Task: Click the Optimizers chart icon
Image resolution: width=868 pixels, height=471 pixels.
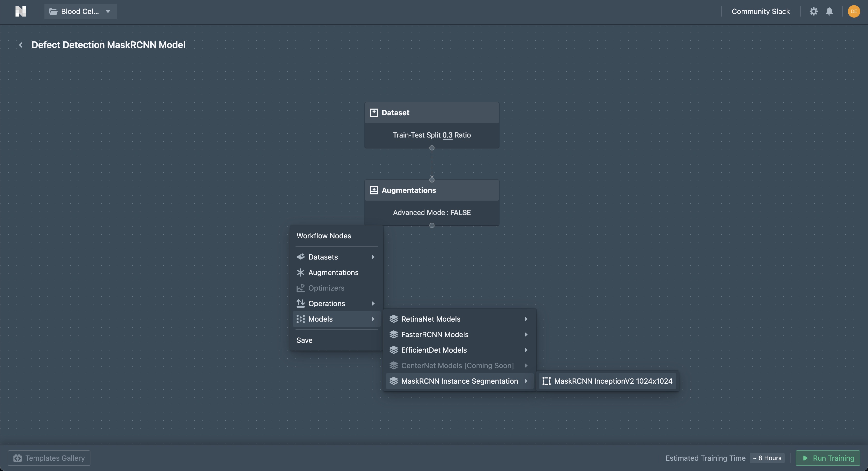Action: [300, 288]
